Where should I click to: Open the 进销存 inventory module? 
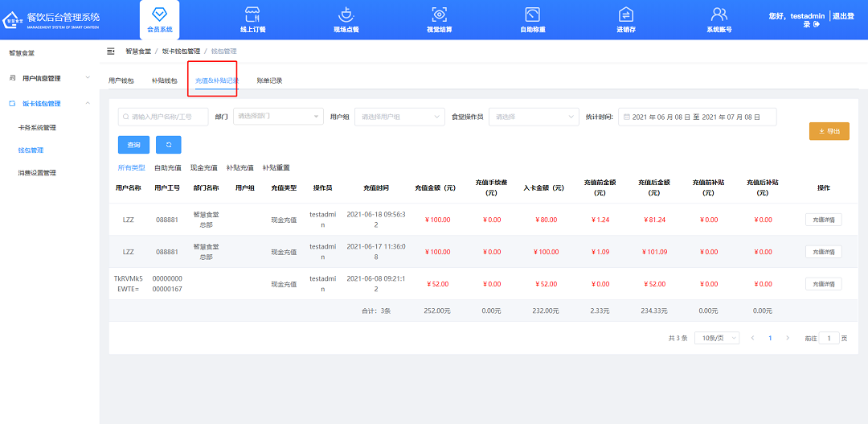pyautogui.click(x=625, y=20)
